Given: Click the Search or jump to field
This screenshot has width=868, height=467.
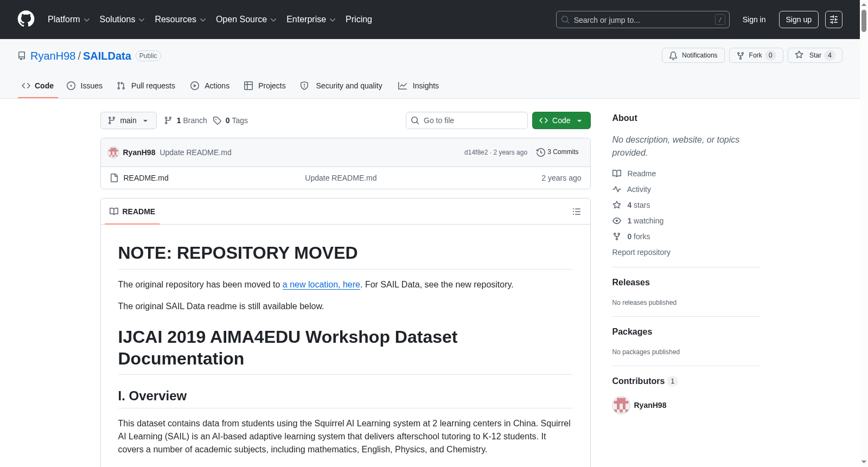Looking at the screenshot, I should click(x=643, y=20).
